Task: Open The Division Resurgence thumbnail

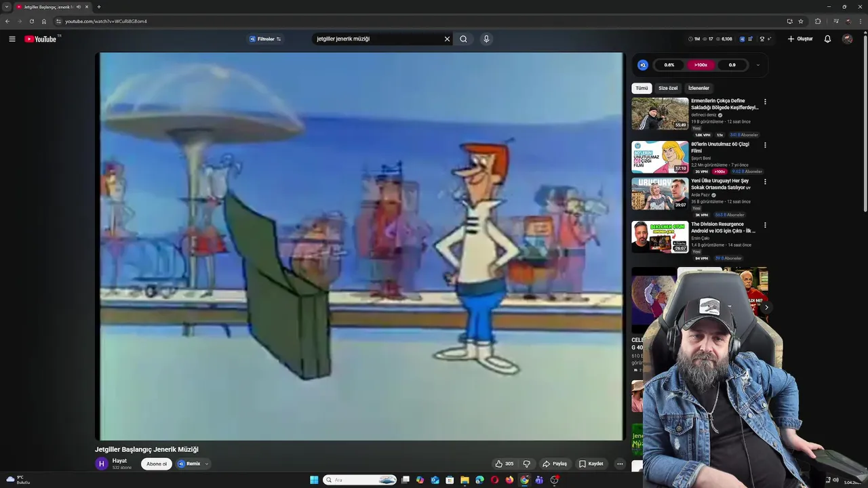Action: [x=660, y=237]
